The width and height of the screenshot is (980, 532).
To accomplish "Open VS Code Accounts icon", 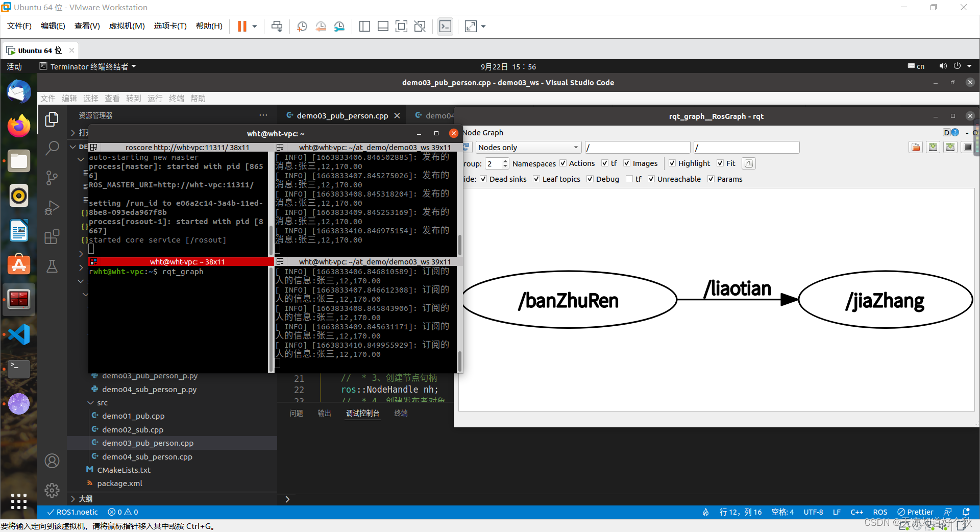I will pos(52,461).
